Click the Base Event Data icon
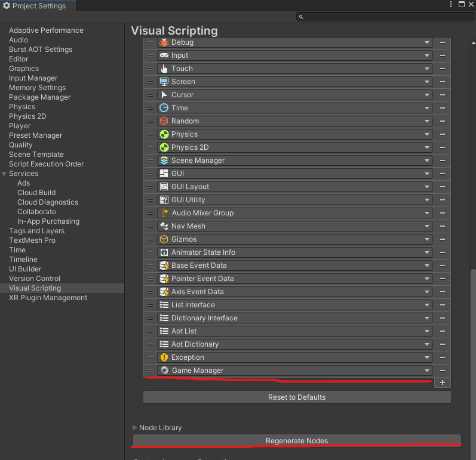 (x=164, y=265)
